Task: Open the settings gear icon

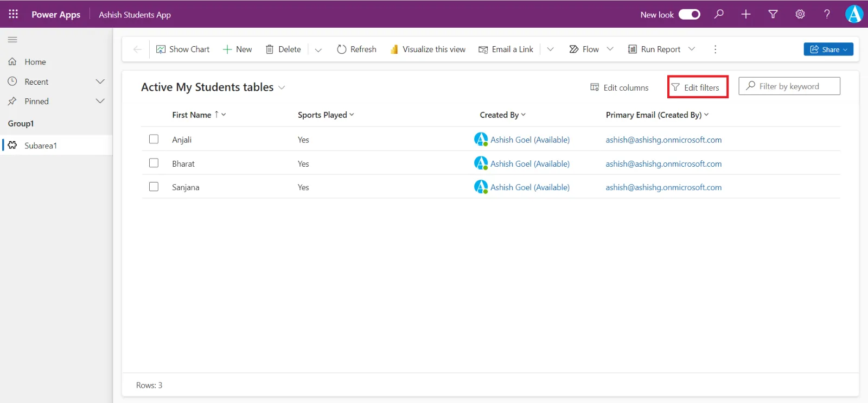Action: tap(800, 14)
